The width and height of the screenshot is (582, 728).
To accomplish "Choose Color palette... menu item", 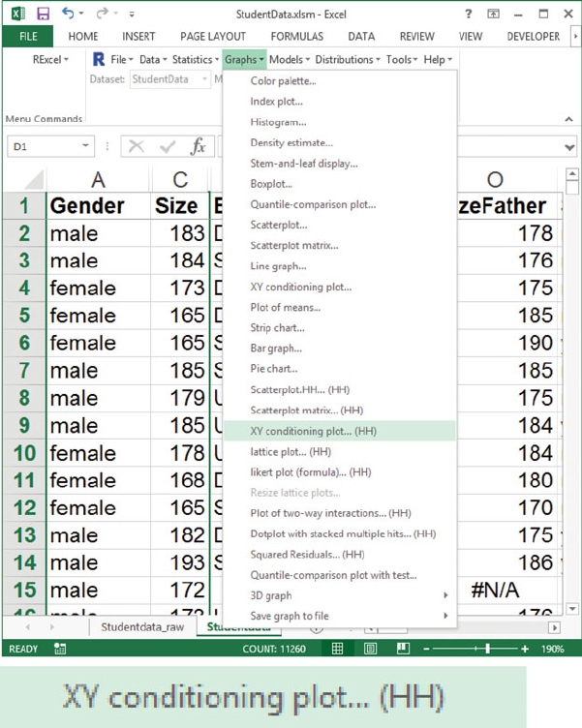I will click(340, 80).
